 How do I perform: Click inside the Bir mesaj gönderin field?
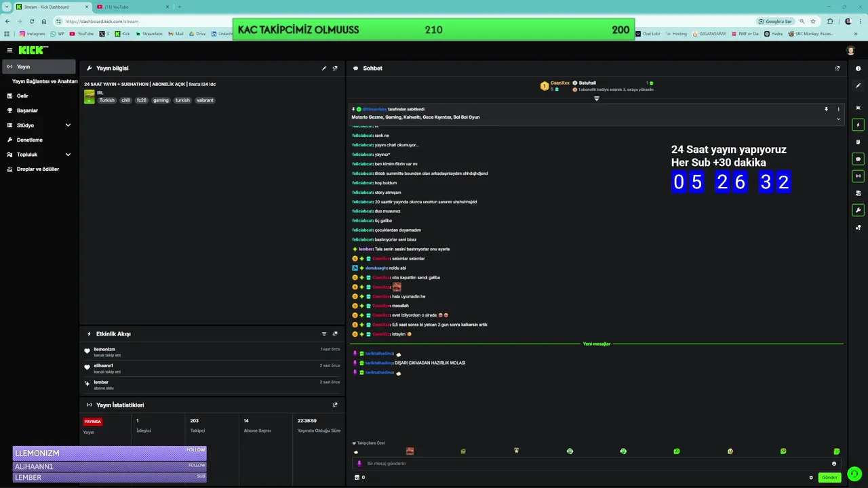pyautogui.click(x=597, y=464)
